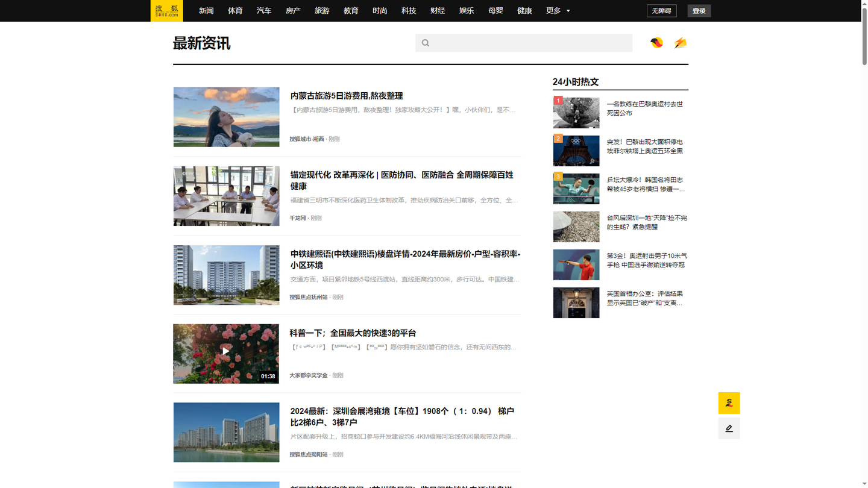Click the yellow floating Sohu mascot icon
The image size is (868, 488).
tap(729, 403)
